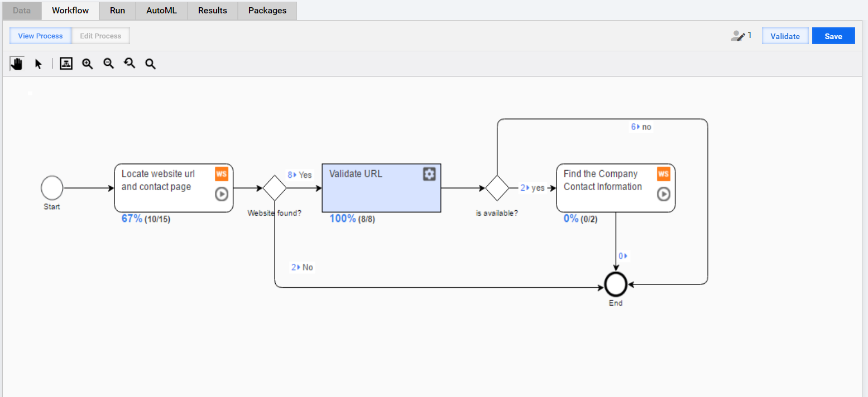This screenshot has height=397, width=868.
Task: Zoom out with the minus magnifier
Action: (109, 64)
